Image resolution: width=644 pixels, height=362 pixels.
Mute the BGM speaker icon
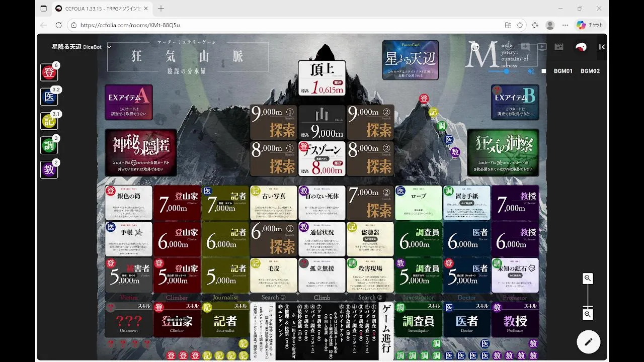click(531, 71)
